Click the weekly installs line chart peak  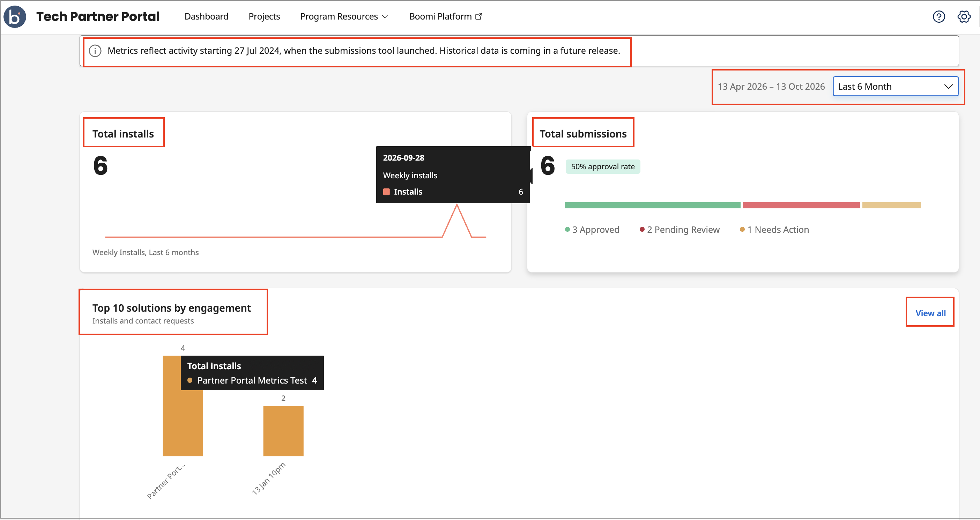(457, 206)
